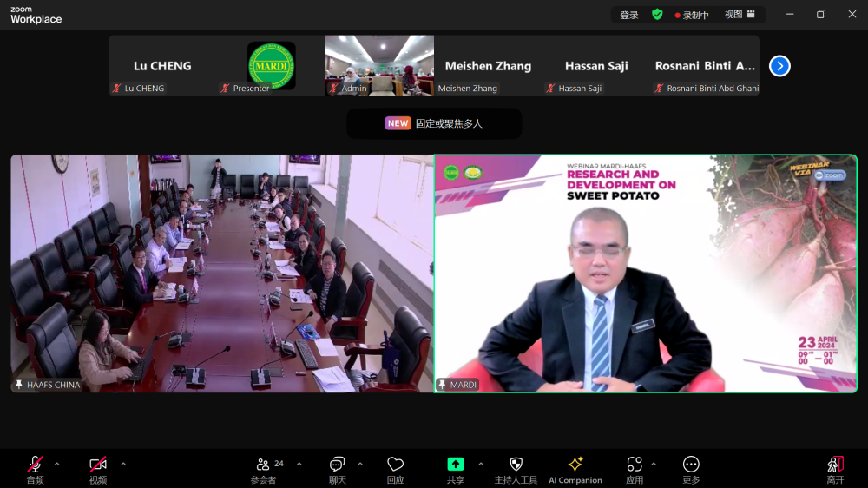Expand the chat options caret

point(360,465)
